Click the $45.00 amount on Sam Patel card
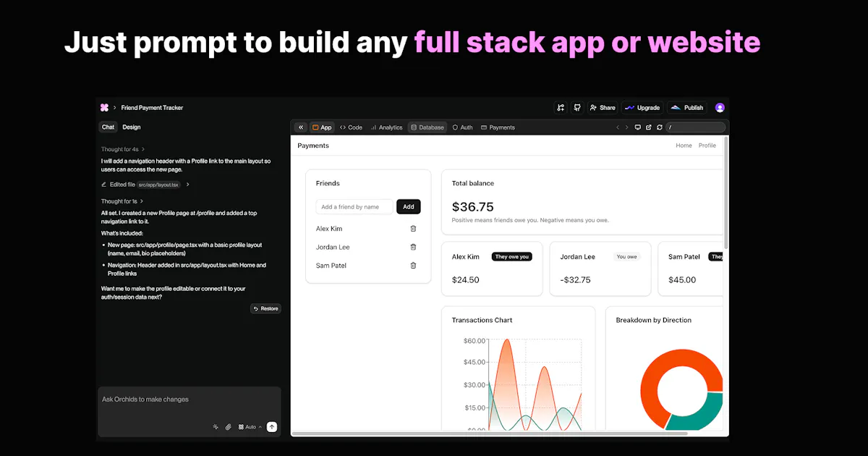Screen dimensions: 868x456 682,280
